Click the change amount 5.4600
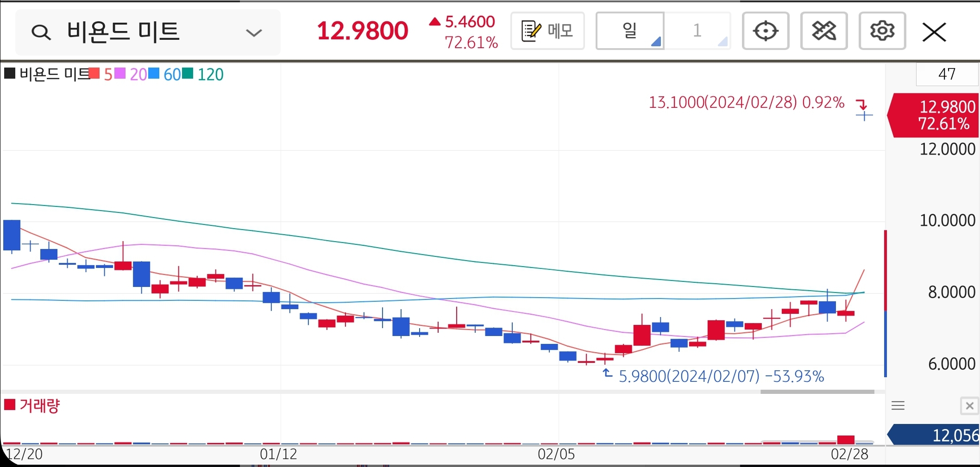The width and height of the screenshot is (980, 467). tap(470, 22)
